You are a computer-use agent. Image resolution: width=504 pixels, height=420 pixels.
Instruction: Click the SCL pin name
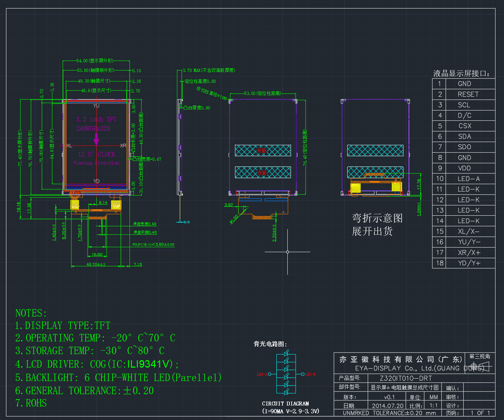click(x=464, y=105)
